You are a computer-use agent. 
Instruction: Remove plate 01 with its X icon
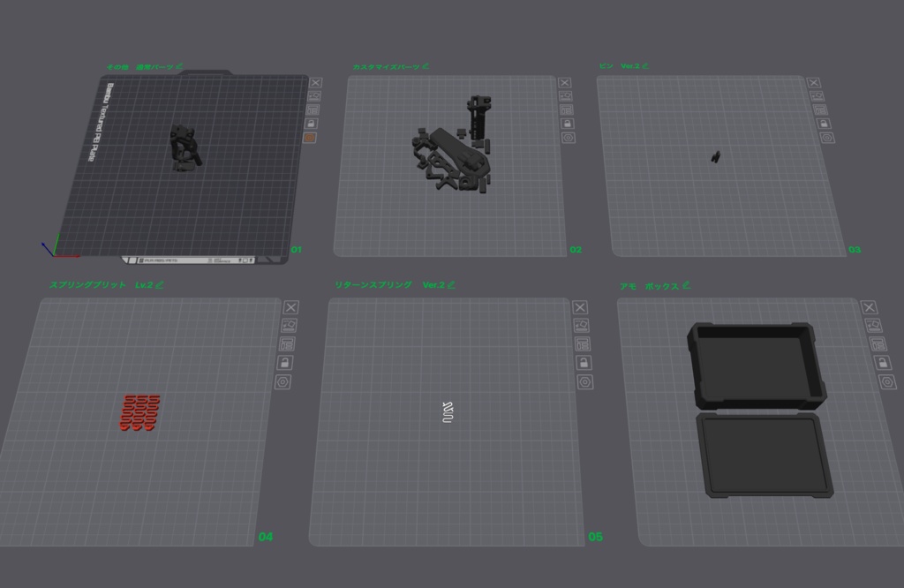(315, 82)
